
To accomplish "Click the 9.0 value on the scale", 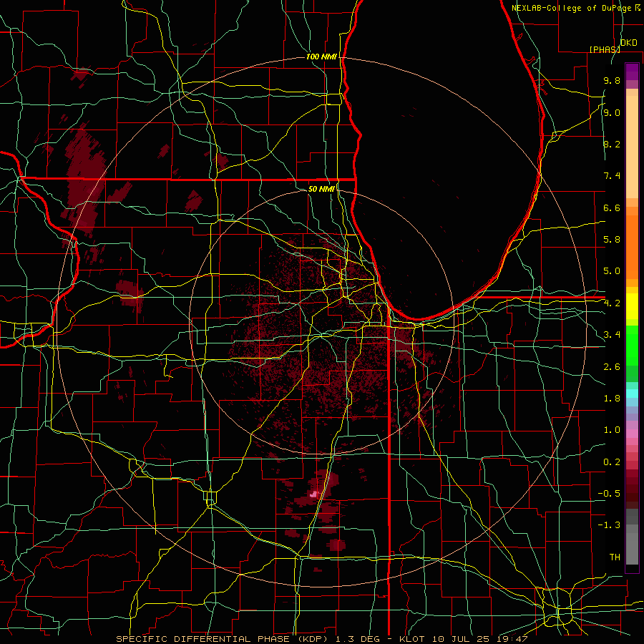I will 612,112.
